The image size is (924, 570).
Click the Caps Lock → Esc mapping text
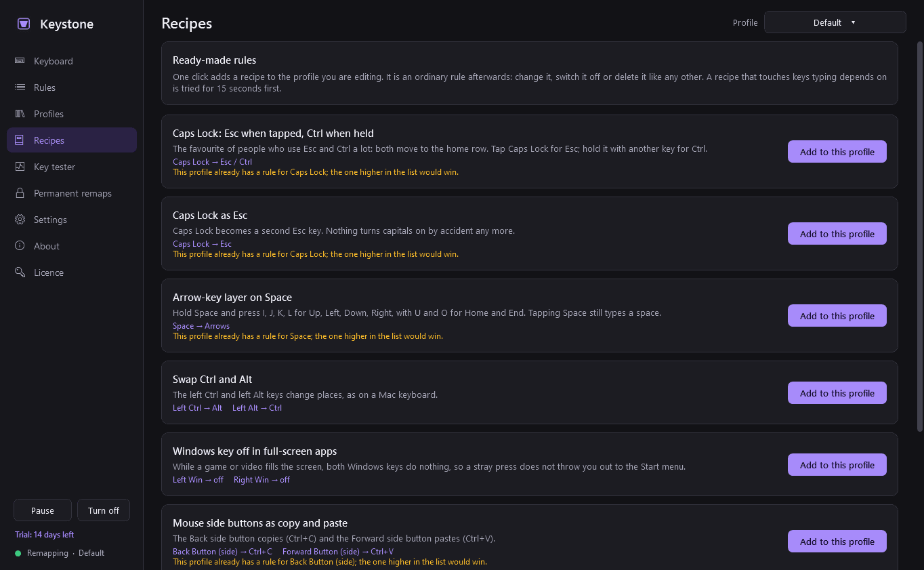pos(202,244)
